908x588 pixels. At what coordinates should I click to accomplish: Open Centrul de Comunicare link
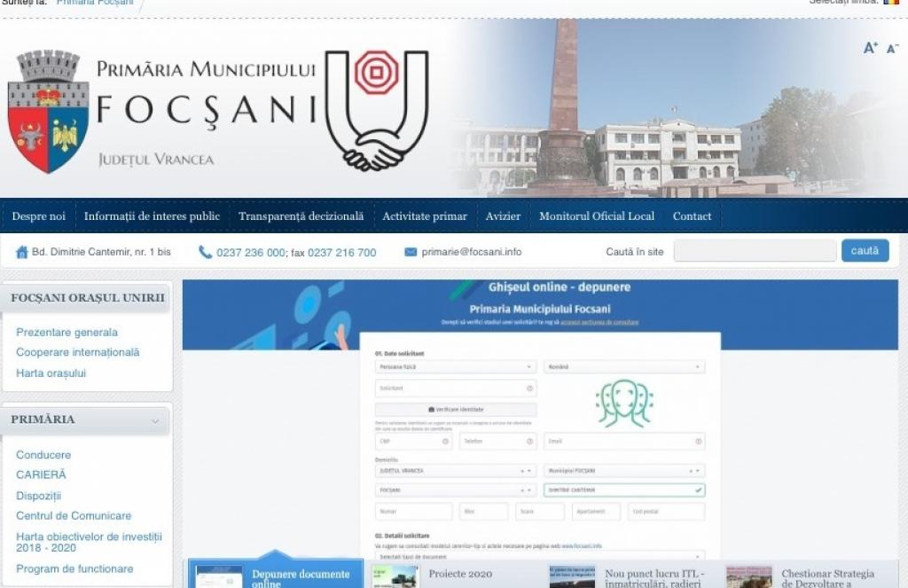click(74, 515)
